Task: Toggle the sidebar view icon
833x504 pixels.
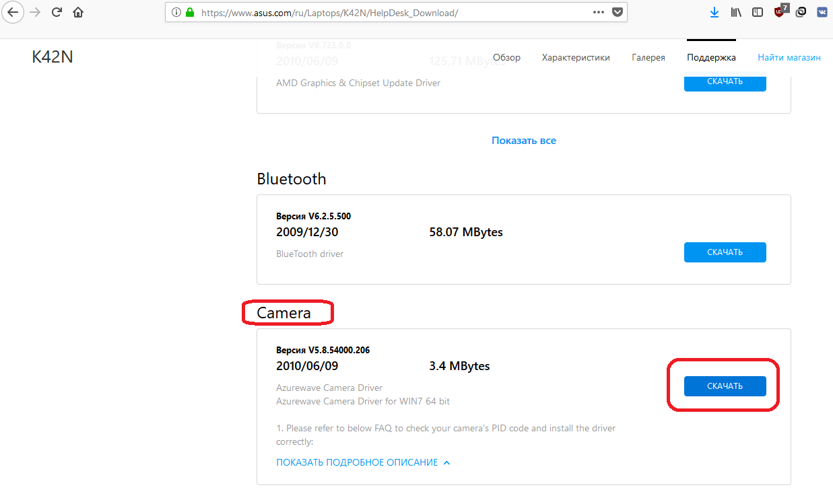Action: 758,12
